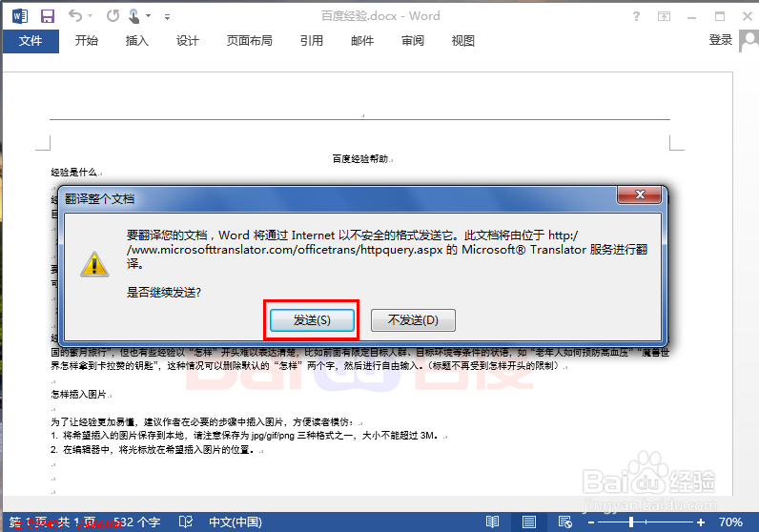759x532 pixels.
Task: Switch to Print Layout view icon
Action: coord(529,522)
